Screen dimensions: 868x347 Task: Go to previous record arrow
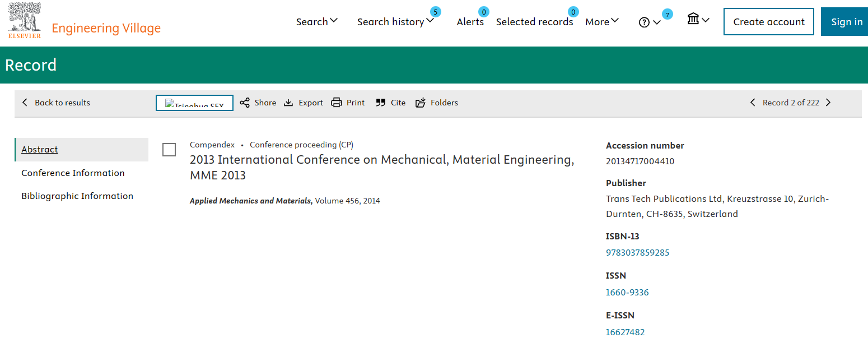pos(753,103)
